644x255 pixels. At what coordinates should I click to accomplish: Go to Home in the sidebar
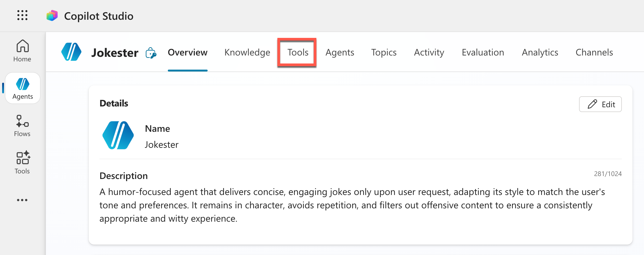coord(22,51)
